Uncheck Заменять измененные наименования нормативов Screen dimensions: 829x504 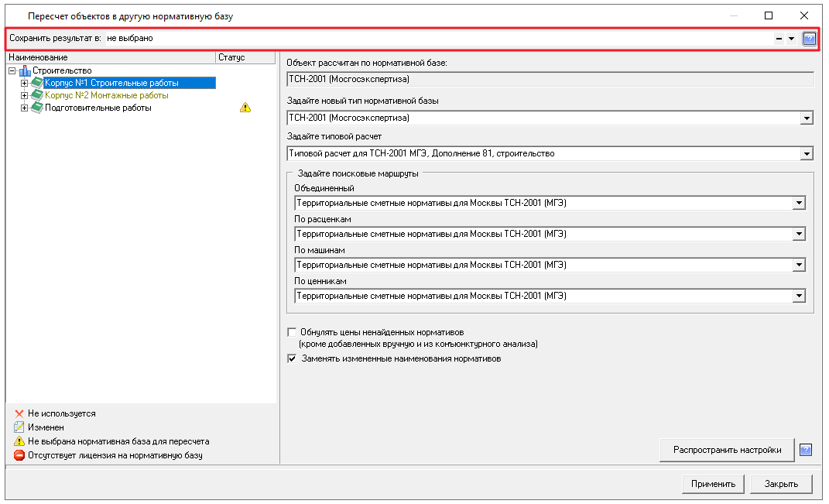pos(292,359)
